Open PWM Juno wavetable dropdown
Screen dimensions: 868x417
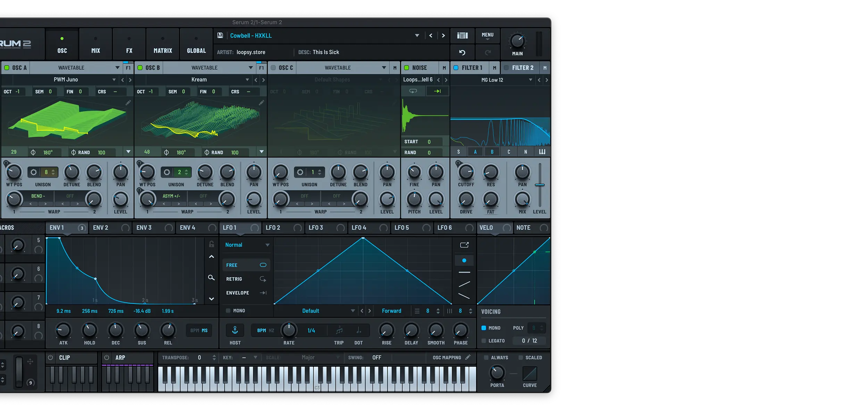[114, 80]
